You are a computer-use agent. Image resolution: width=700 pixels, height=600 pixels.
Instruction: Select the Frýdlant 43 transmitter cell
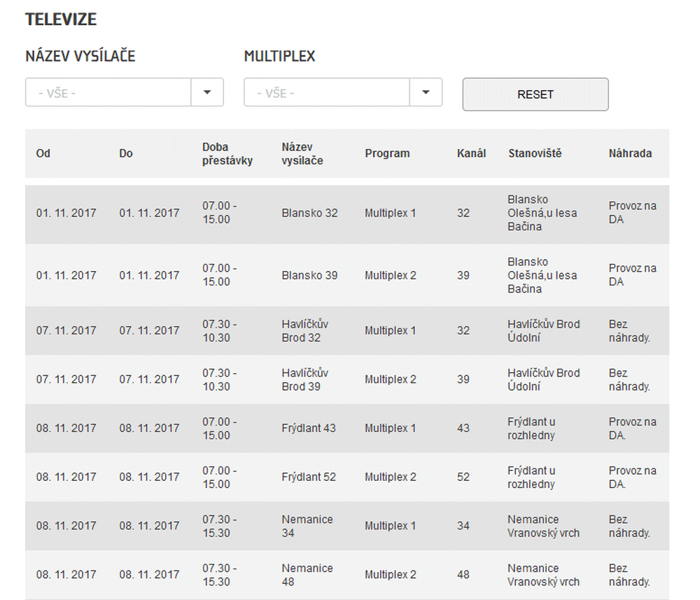[x=309, y=428]
